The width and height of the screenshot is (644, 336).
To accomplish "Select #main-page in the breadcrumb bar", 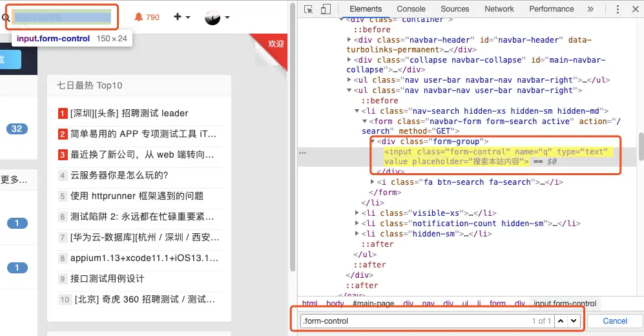I will [x=373, y=303].
